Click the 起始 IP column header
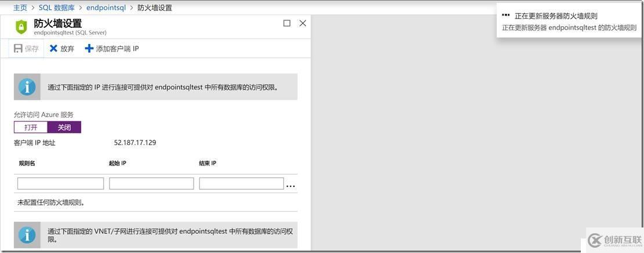 click(x=118, y=163)
